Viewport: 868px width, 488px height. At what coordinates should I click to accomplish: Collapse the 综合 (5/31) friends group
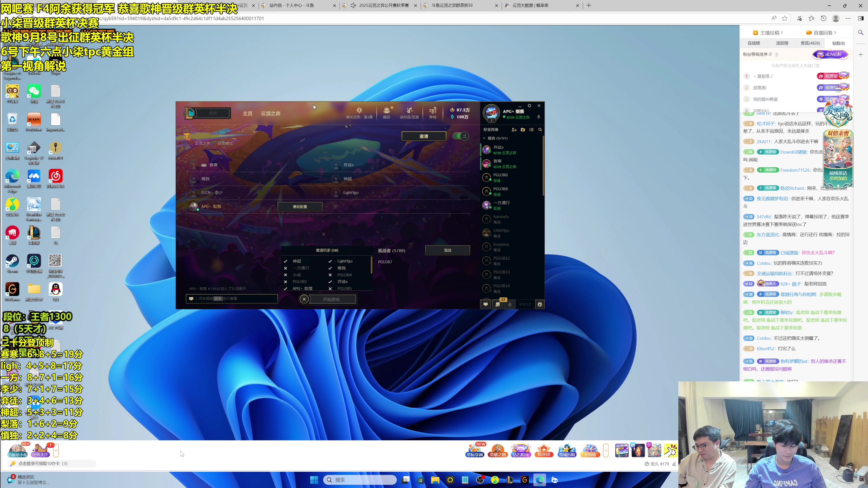pyautogui.click(x=484, y=138)
